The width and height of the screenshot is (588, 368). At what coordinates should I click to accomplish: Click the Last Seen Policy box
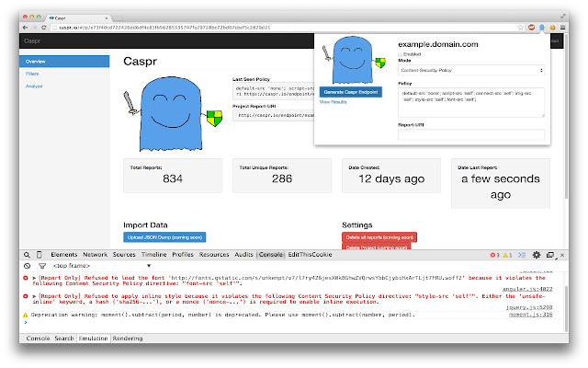tap(274, 91)
